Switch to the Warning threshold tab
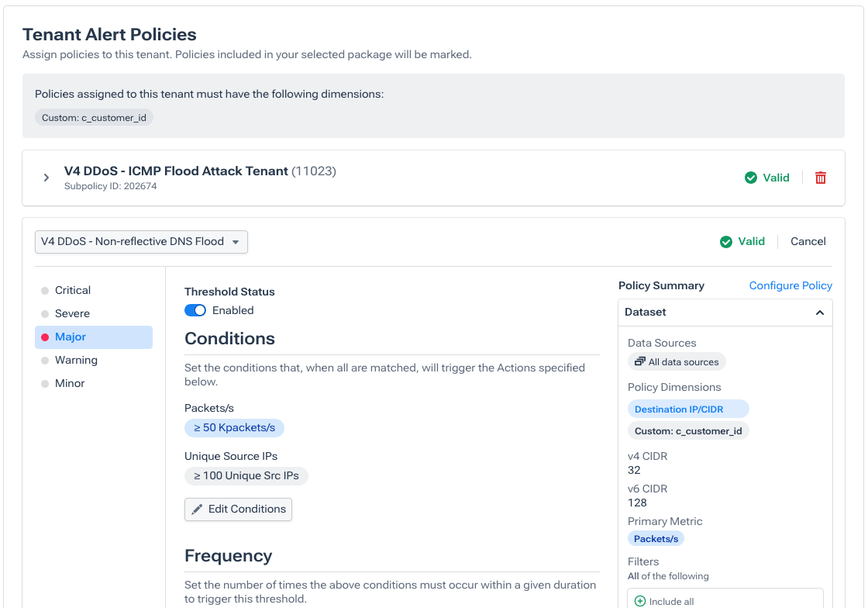 76,361
